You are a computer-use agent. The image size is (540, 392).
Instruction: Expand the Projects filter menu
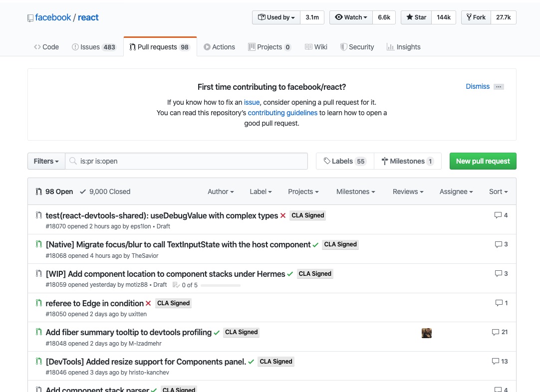point(303,192)
